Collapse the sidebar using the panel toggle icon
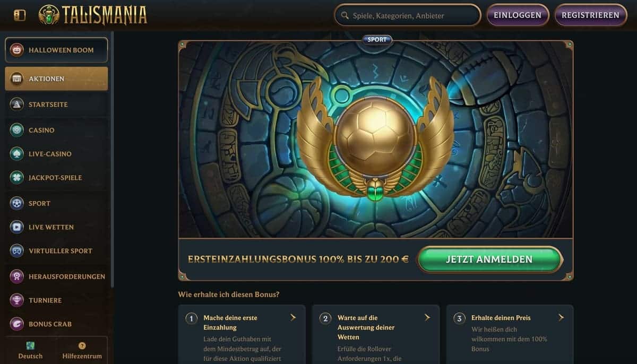 (x=19, y=15)
